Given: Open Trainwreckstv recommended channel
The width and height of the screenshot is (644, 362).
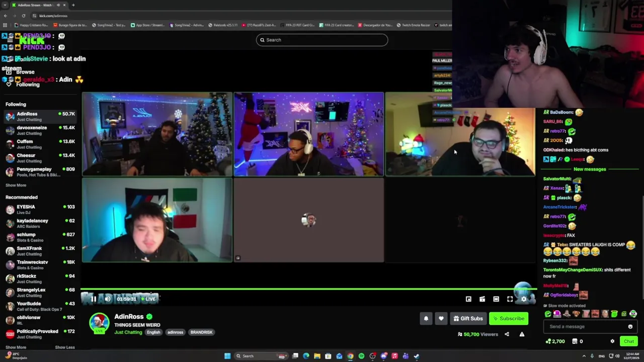Looking at the screenshot, I should click(x=40, y=264).
